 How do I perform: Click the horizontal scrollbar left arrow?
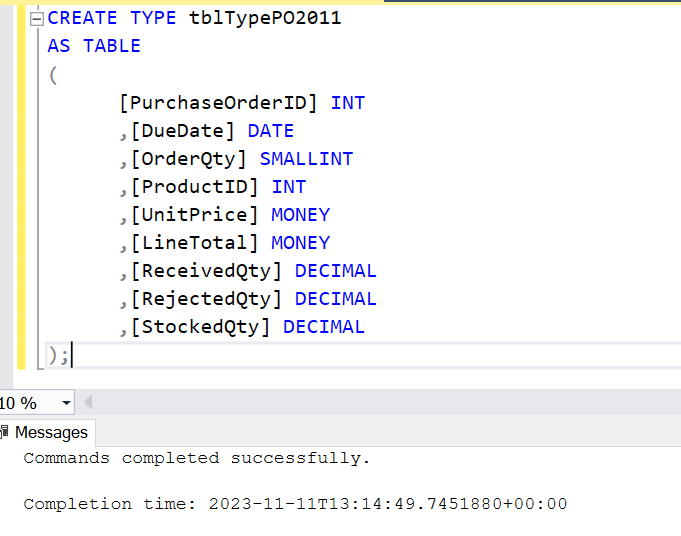coord(88,403)
